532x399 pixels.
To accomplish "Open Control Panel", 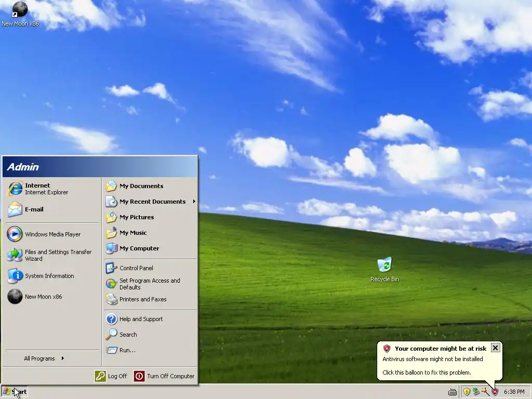I will click(151, 268).
